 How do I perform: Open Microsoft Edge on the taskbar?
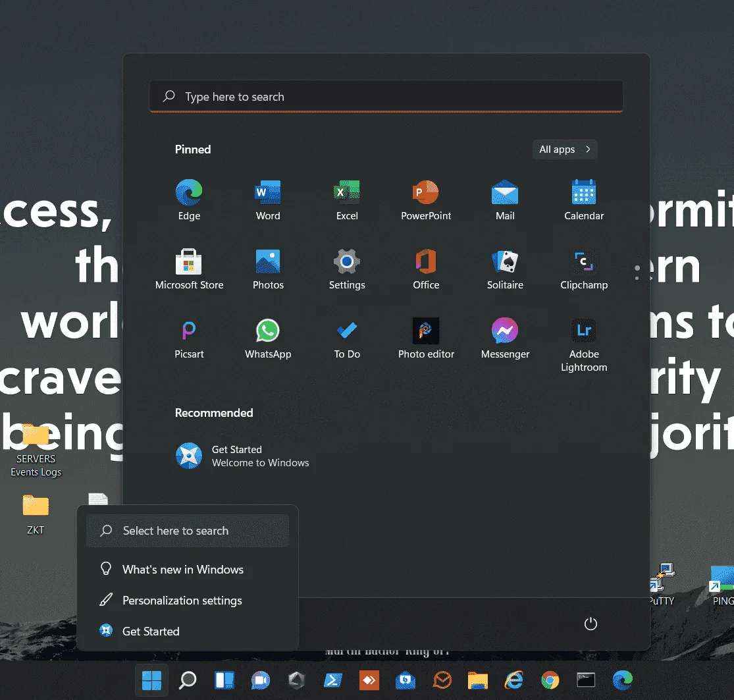(x=623, y=680)
